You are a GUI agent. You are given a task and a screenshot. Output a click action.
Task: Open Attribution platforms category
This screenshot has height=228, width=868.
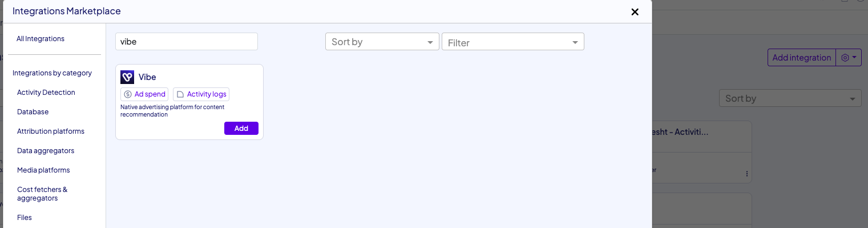click(51, 131)
